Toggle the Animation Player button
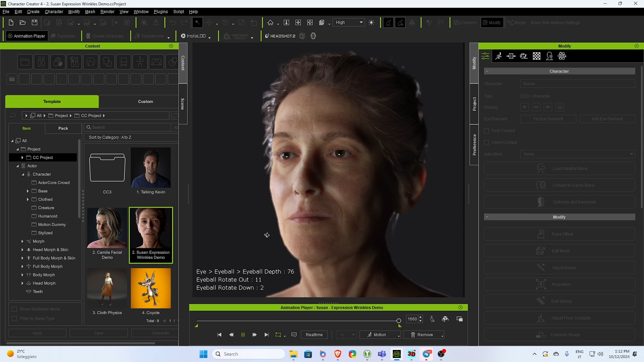Viewport: 644px width, 362px height. click(27, 36)
